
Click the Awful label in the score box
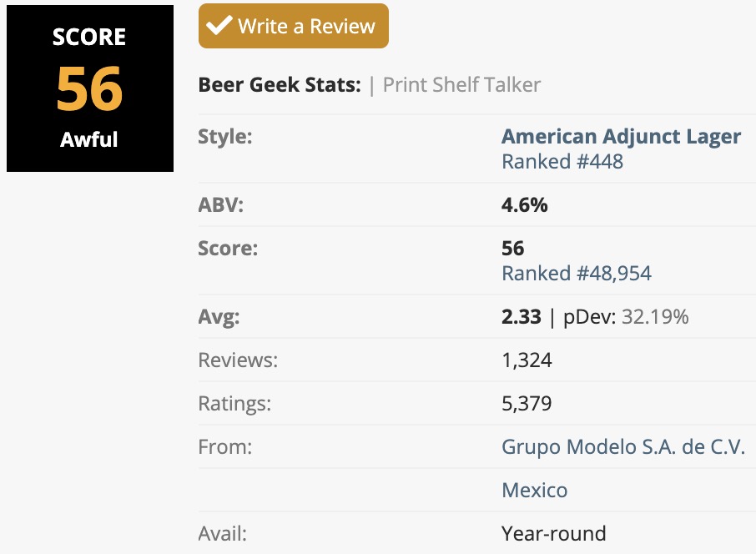point(89,139)
